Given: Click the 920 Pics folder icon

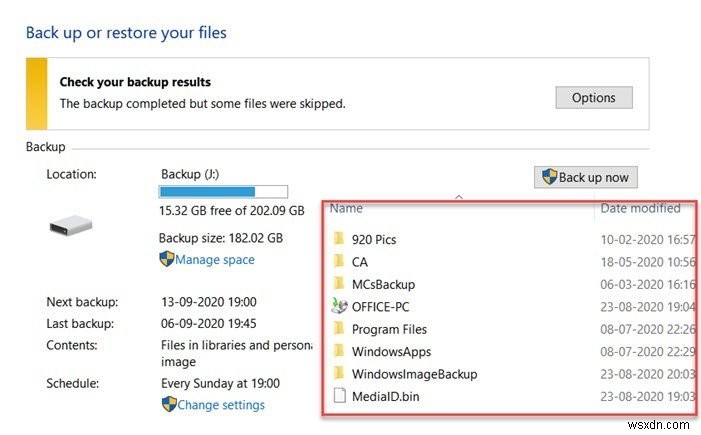Looking at the screenshot, I should click(x=339, y=239).
